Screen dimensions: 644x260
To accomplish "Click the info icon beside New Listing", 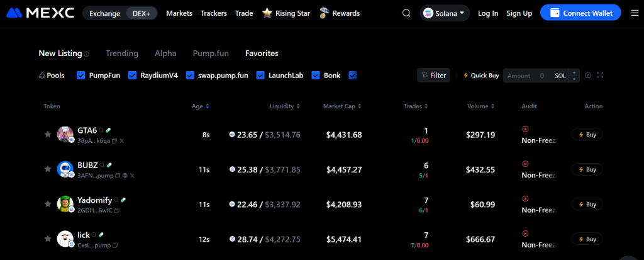I will (x=86, y=54).
